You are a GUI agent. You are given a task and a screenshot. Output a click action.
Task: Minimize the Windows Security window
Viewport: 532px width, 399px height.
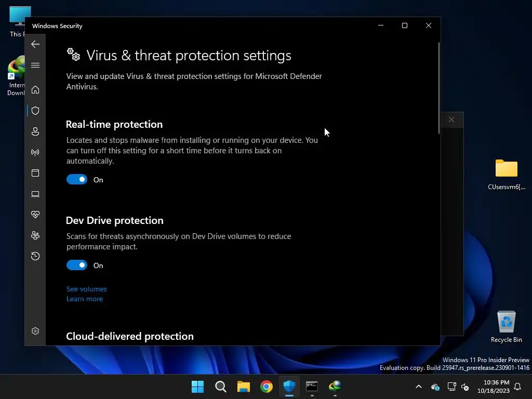[x=381, y=25]
